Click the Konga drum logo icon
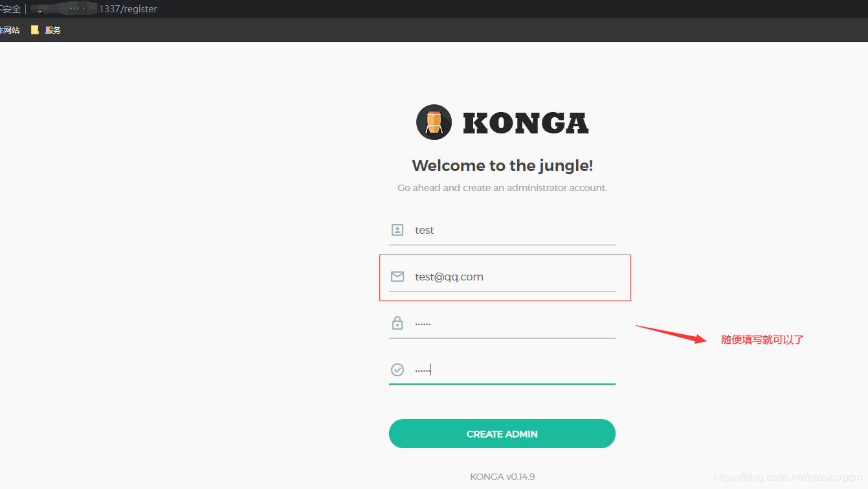Image resolution: width=868 pixels, height=489 pixels. 434,122
